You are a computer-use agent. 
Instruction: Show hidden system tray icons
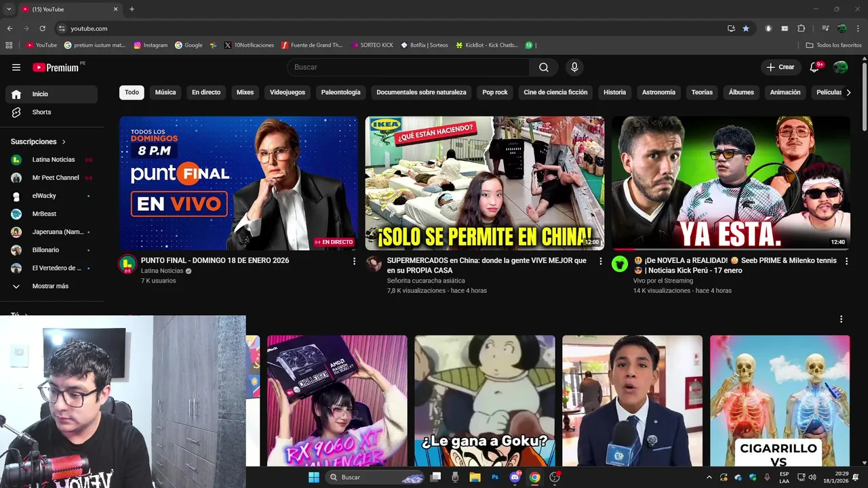709,477
